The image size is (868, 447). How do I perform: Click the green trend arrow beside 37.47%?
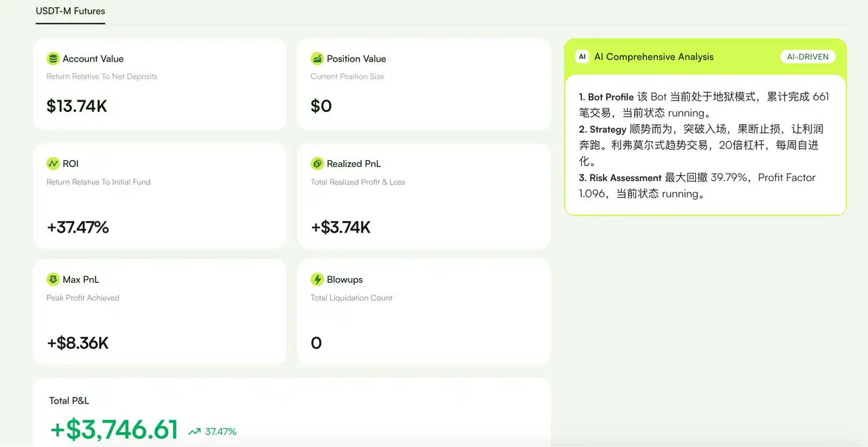click(x=195, y=431)
